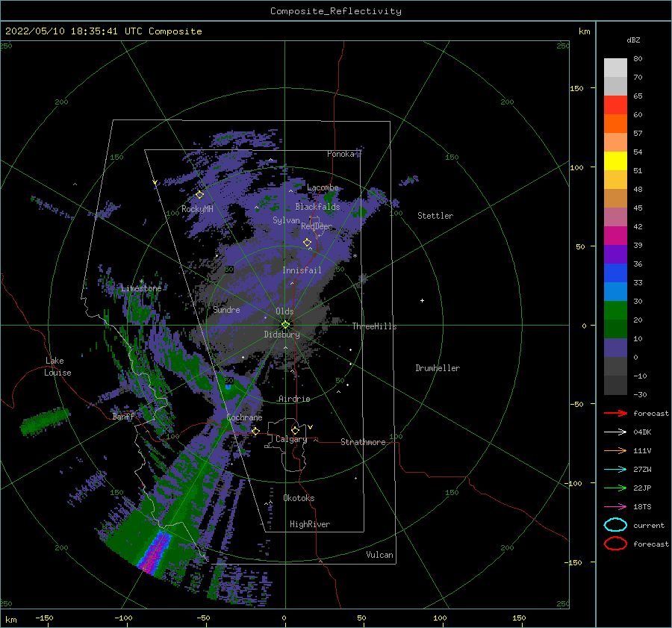Click the Ponoka city label
Screen dimensions: 672x628
pyautogui.click(x=340, y=154)
